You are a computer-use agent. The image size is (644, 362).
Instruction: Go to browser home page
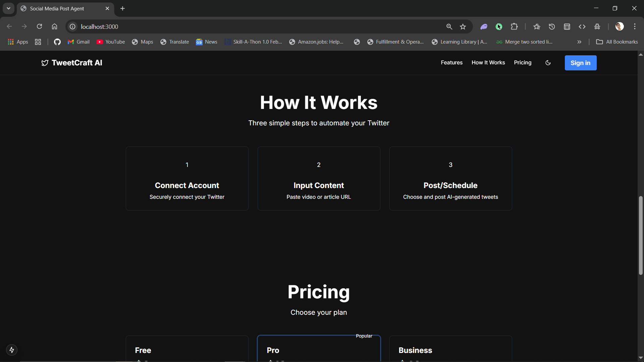point(54,26)
